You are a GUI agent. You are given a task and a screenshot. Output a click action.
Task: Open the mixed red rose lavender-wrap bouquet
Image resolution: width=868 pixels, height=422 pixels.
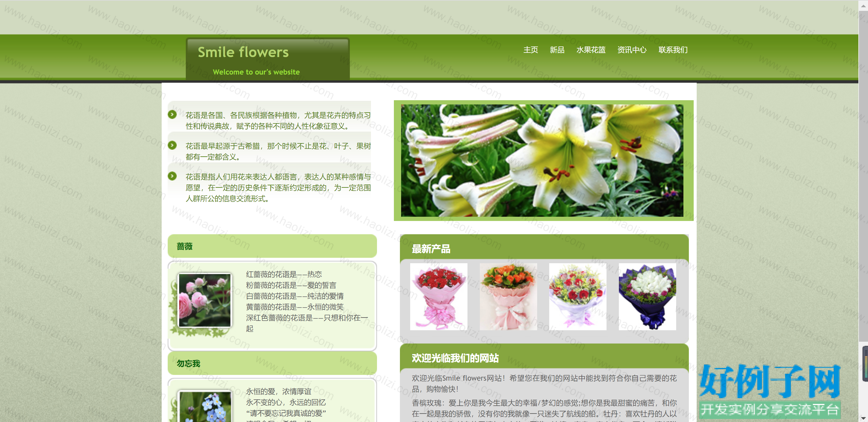pos(578,296)
